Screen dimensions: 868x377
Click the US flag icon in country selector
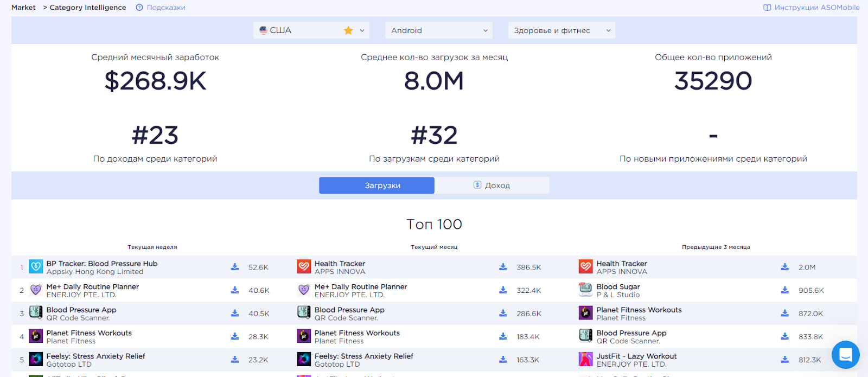click(x=263, y=30)
